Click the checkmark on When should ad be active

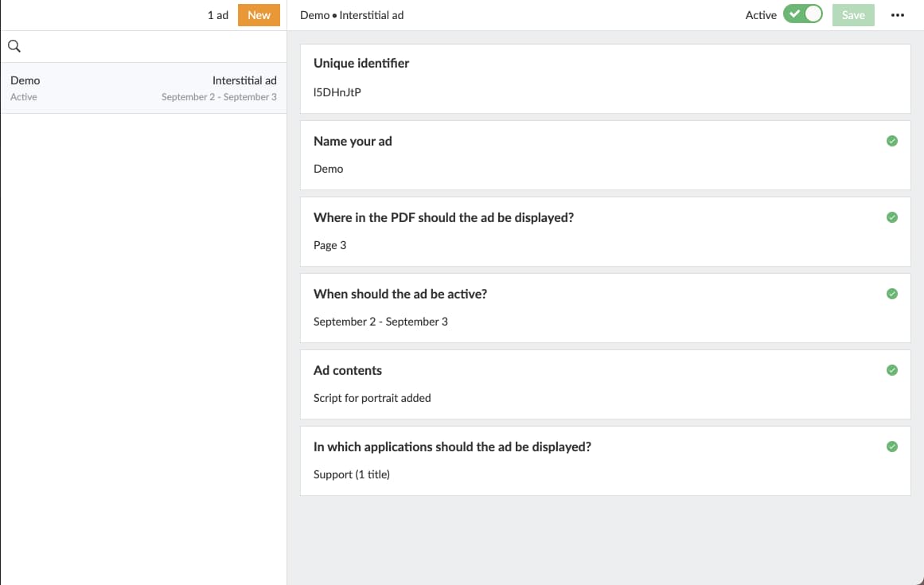[891, 294]
